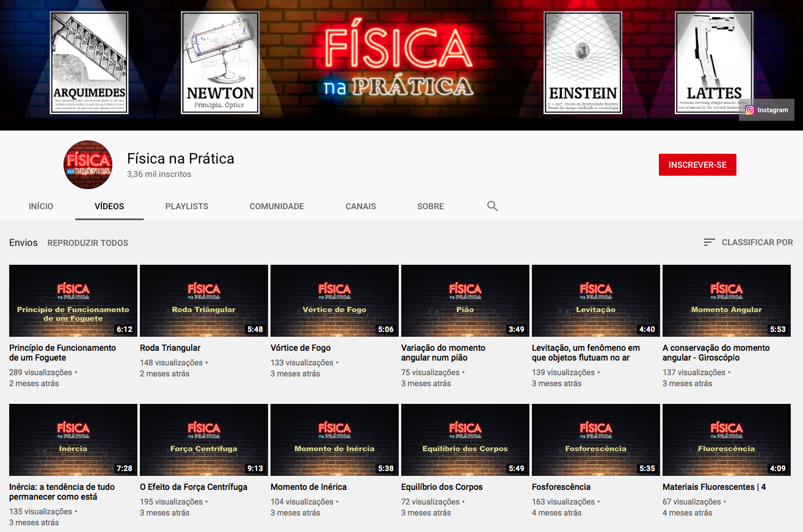
Task: Click the 289 visualizações view count
Action: click(x=40, y=372)
